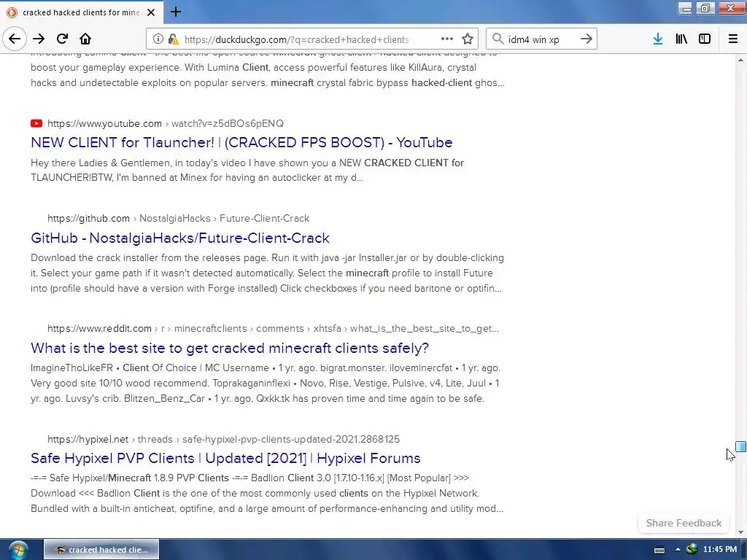The height and width of the screenshot is (560, 747).
Task: Click the lock security icon in address bar
Action: click(173, 39)
